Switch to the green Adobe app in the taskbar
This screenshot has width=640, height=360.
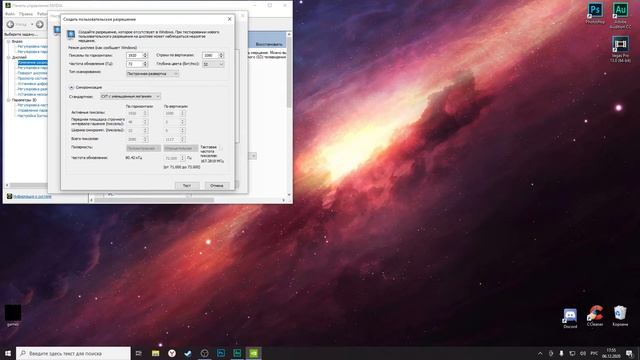pyautogui.click(x=237, y=353)
